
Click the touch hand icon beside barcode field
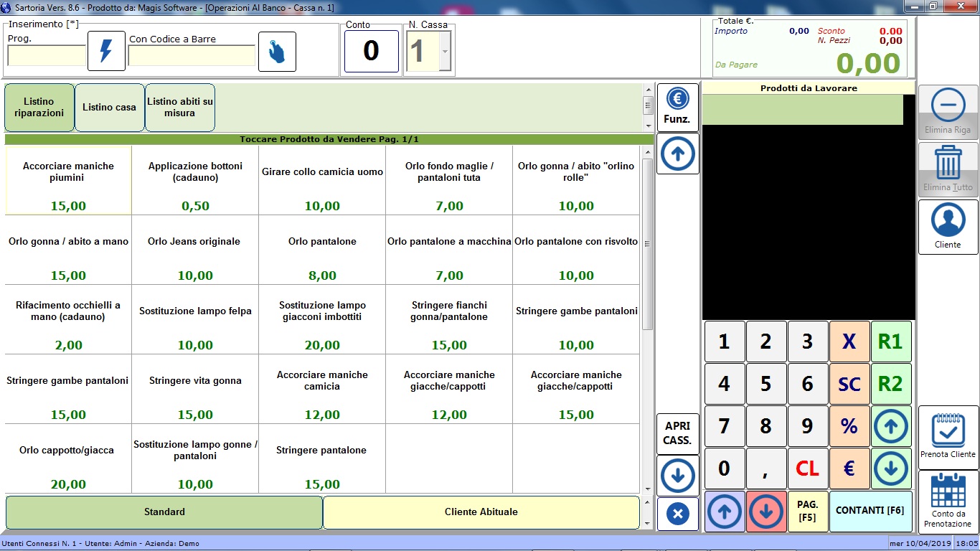pos(277,51)
